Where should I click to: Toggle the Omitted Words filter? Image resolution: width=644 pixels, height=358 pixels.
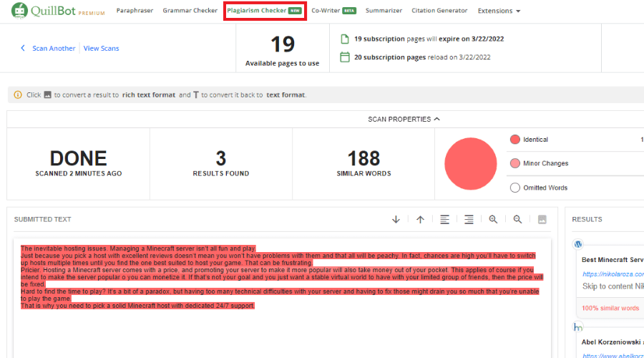pyautogui.click(x=515, y=188)
